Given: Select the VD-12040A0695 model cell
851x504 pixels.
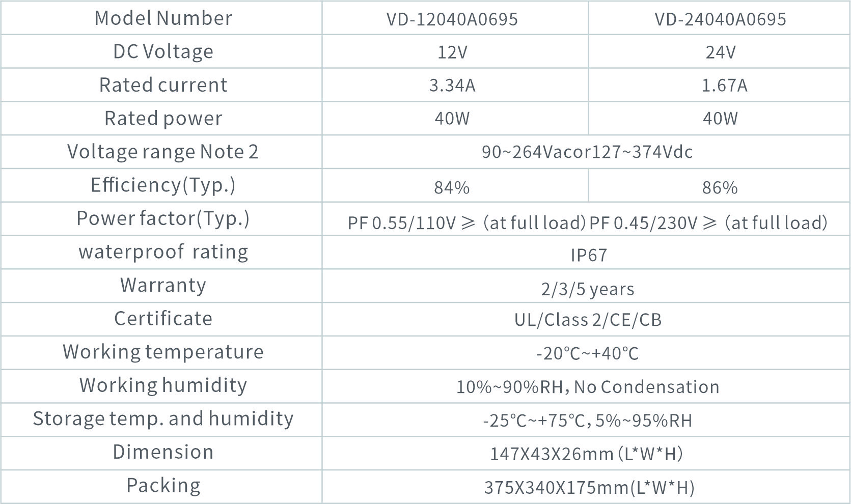Looking at the screenshot, I should [x=452, y=19].
